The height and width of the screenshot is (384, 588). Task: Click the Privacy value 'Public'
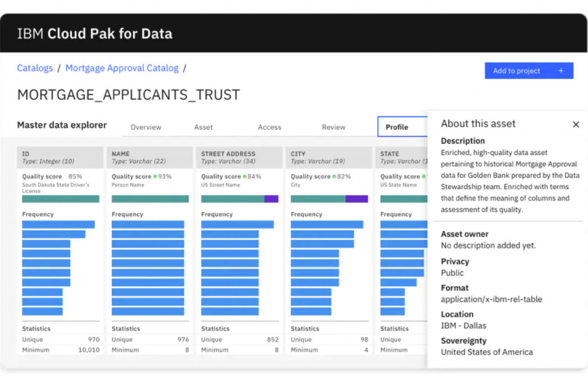(452, 273)
